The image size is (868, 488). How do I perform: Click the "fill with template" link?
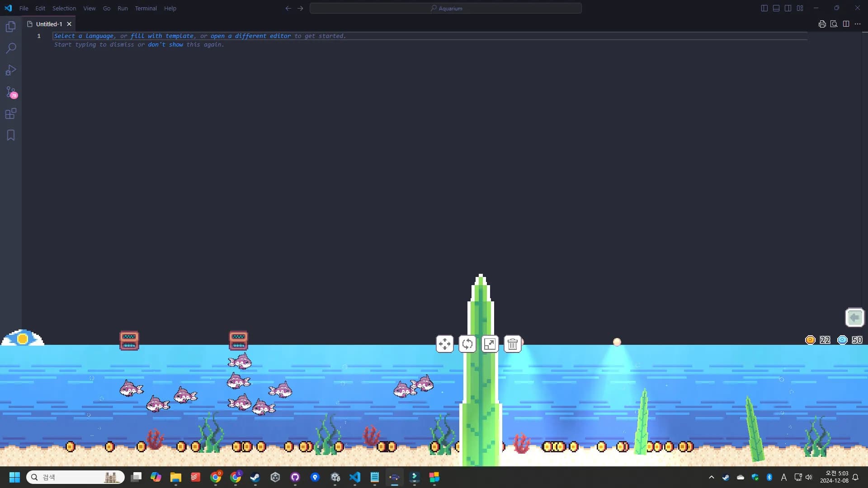click(x=162, y=36)
